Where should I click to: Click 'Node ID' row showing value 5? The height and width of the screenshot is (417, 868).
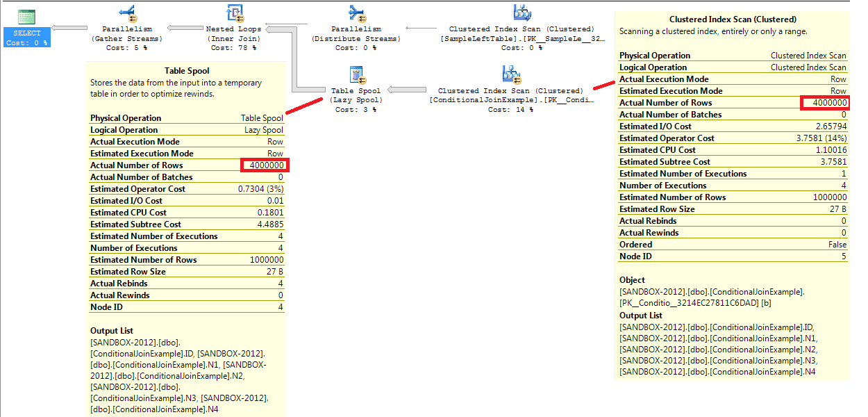point(733,256)
